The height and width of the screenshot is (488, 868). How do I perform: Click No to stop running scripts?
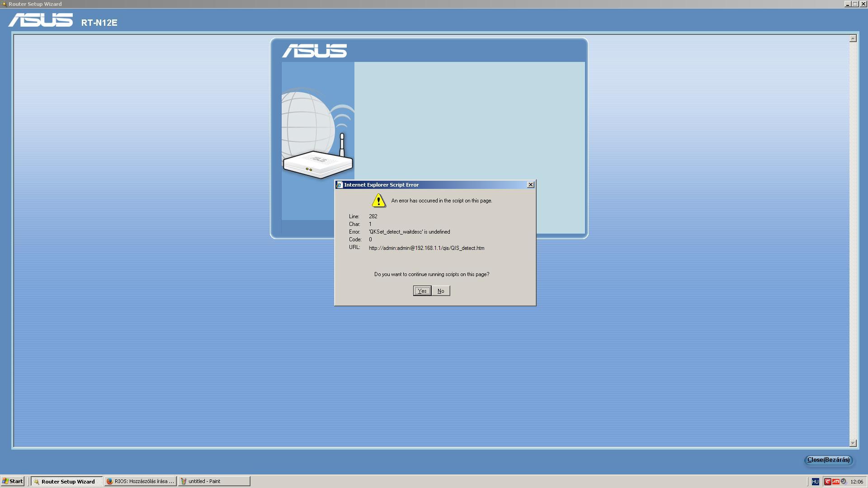[441, 291]
